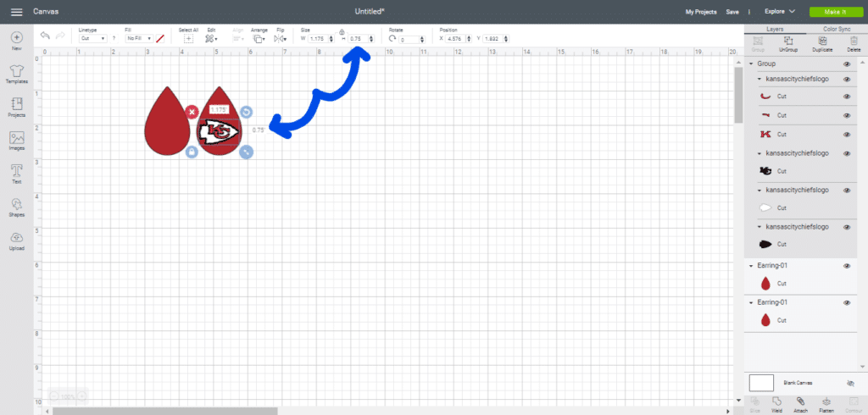Toggle visibility of first Earring-01 layer
868x415 pixels.
pyautogui.click(x=847, y=266)
